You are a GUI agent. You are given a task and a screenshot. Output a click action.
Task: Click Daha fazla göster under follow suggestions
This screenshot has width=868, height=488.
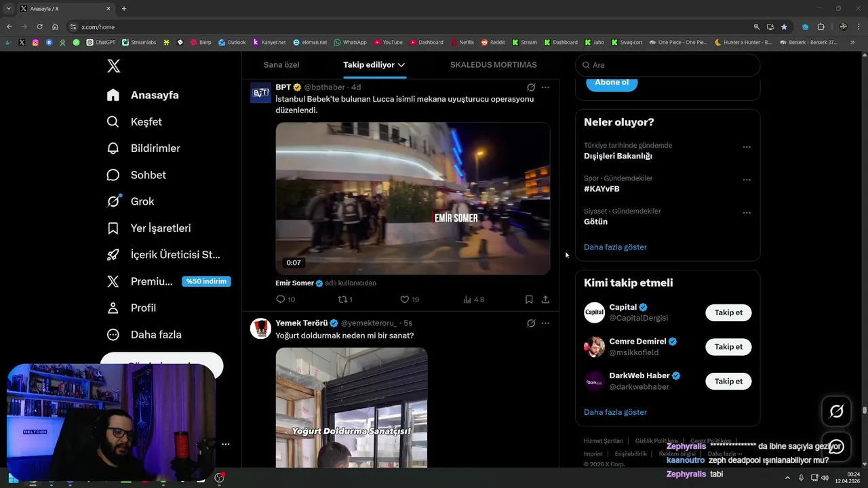(615, 412)
